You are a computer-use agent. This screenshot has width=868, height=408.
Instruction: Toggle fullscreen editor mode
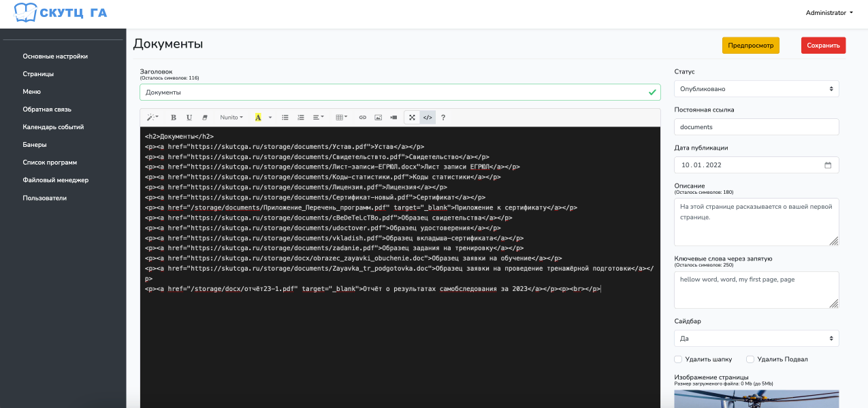click(412, 118)
